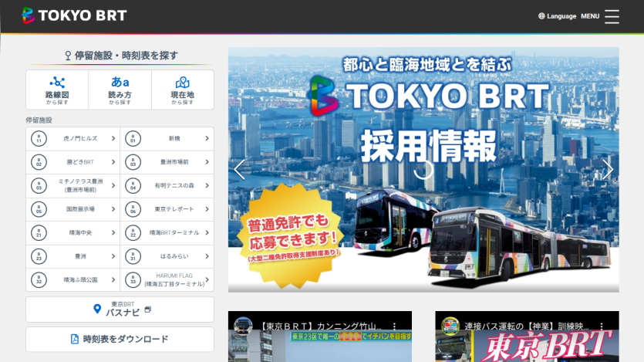The image size is (644, 362).
Task: Click the B32 badge for 晴海ふ頭公園
Action: click(39, 280)
